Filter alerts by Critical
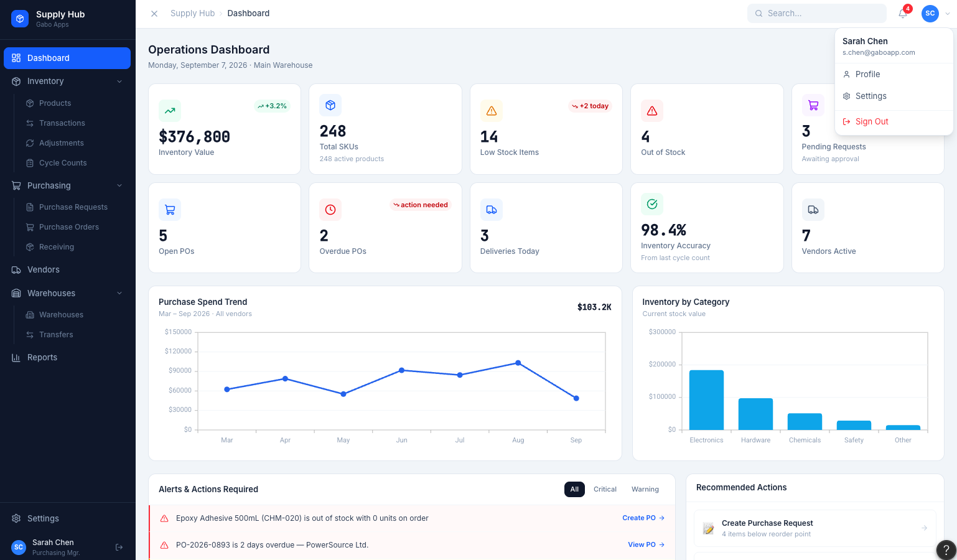The image size is (957, 560). tap(605, 489)
